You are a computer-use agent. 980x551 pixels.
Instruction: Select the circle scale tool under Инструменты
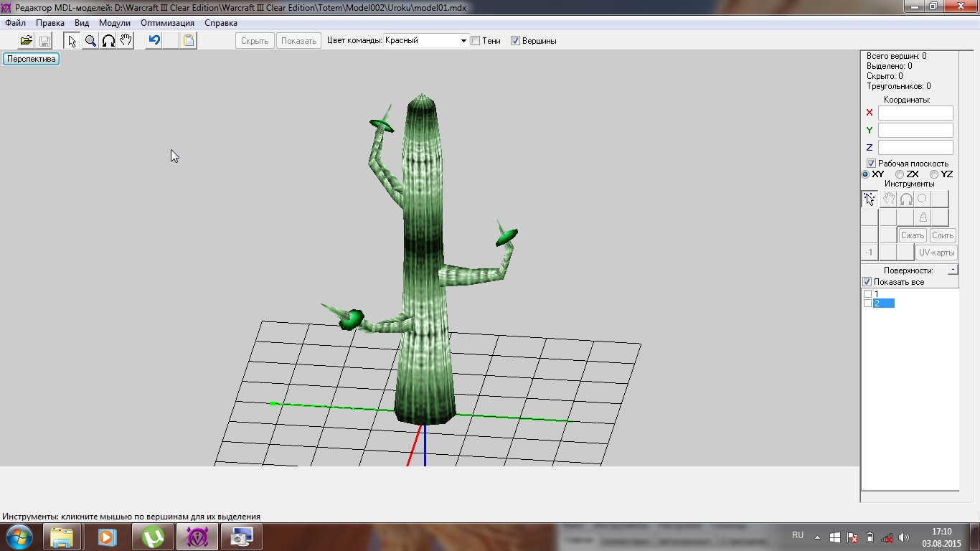[x=923, y=199]
